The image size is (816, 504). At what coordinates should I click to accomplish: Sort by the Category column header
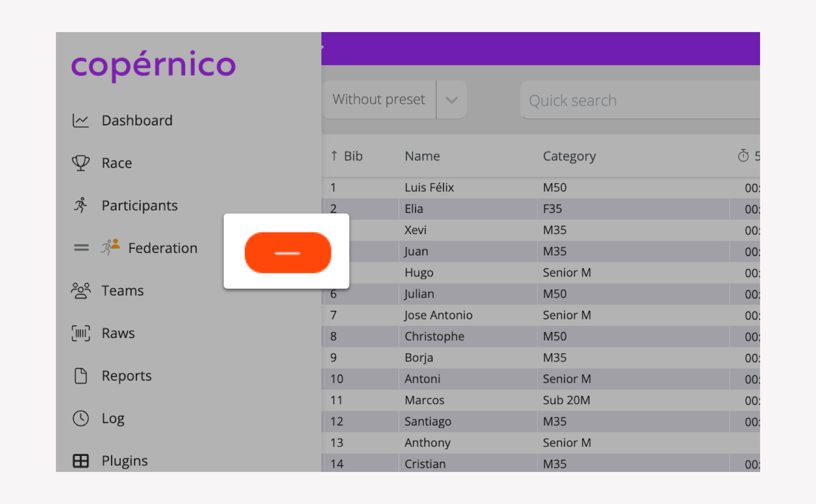pyautogui.click(x=569, y=156)
